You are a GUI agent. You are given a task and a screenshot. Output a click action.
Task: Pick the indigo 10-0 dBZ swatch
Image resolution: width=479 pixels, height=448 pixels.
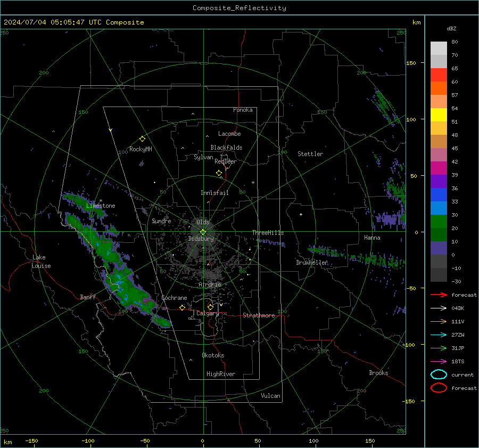click(x=439, y=248)
